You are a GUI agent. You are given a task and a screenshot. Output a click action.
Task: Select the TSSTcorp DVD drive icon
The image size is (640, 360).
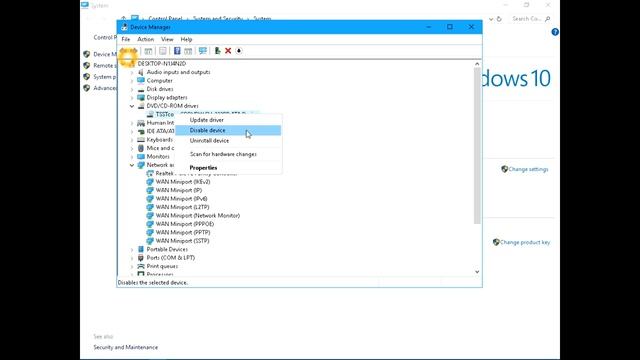click(150, 114)
